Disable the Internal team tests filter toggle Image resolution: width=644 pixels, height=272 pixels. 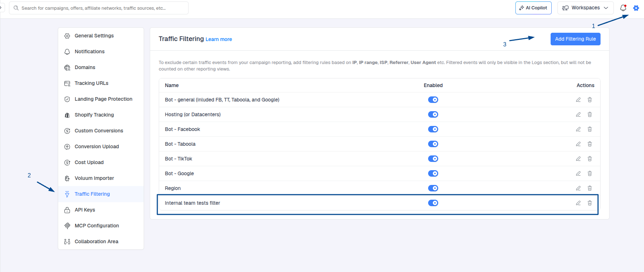click(x=433, y=203)
